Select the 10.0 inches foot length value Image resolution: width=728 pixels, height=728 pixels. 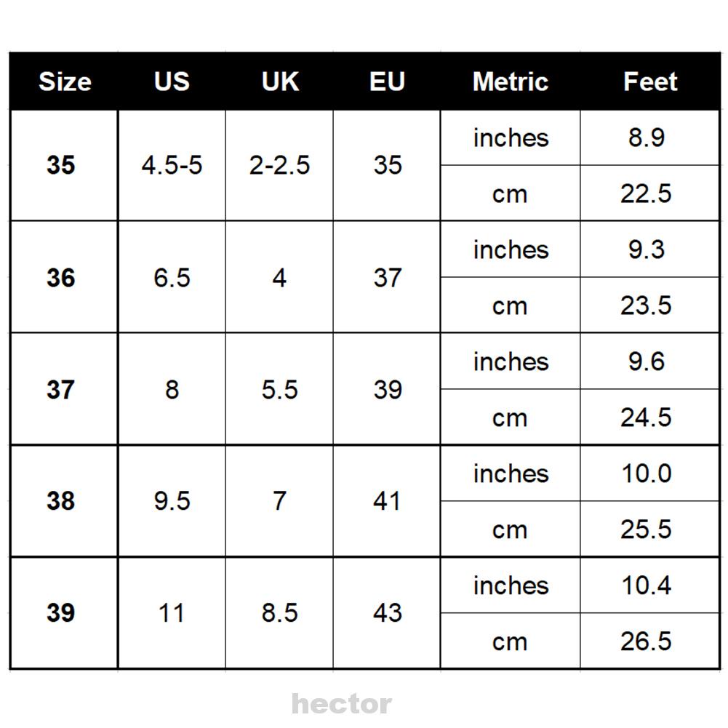click(646, 473)
